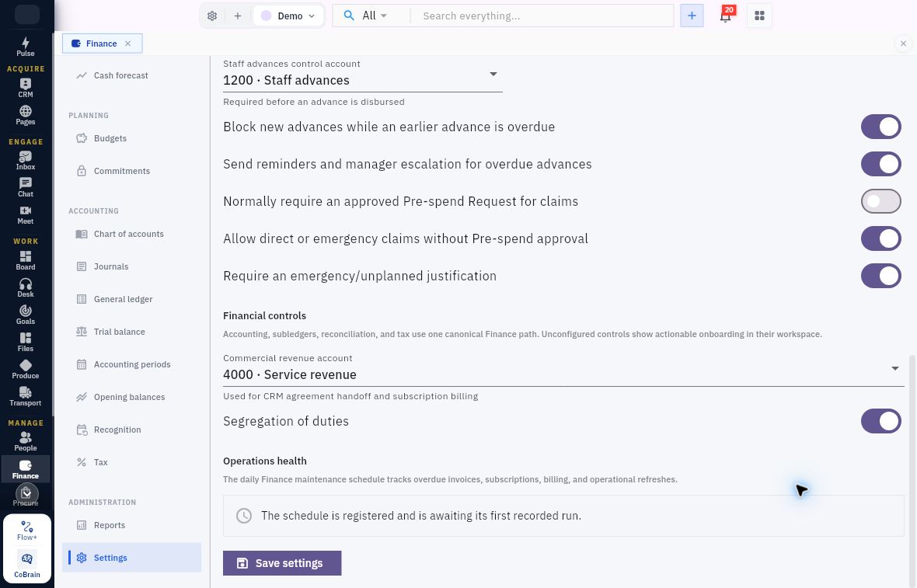Viewport: 917px width, 588px height.
Task: Open Flow+ automation
Action: point(27,531)
